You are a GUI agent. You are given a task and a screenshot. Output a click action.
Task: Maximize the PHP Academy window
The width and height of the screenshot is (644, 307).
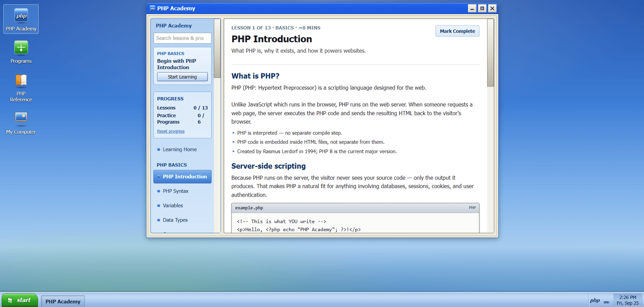pos(482,8)
